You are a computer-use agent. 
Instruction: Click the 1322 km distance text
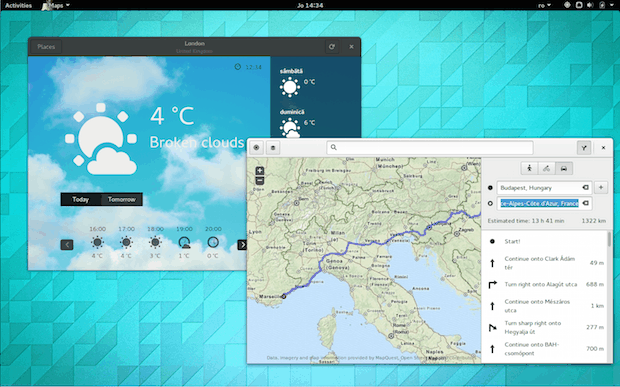(x=594, y=221)
